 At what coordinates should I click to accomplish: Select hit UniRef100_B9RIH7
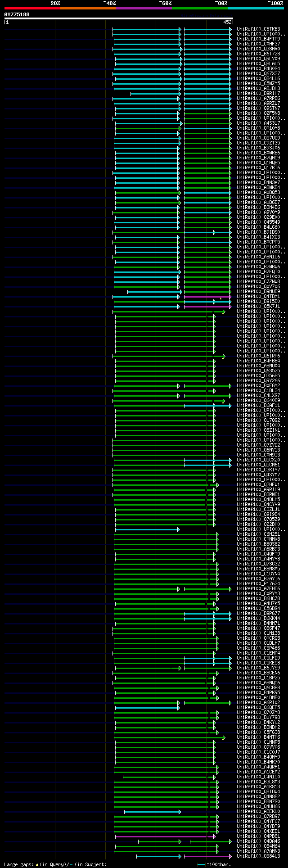pos(258,94)
